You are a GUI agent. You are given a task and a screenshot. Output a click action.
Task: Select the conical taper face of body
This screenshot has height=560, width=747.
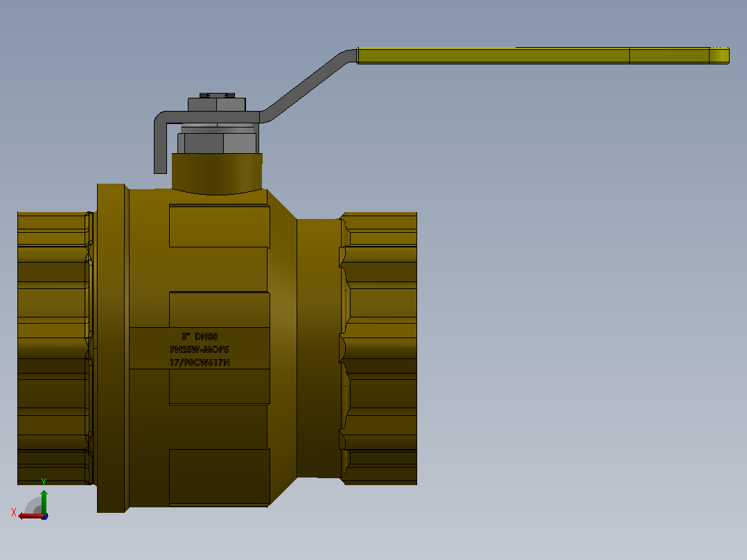click(283, 348)
